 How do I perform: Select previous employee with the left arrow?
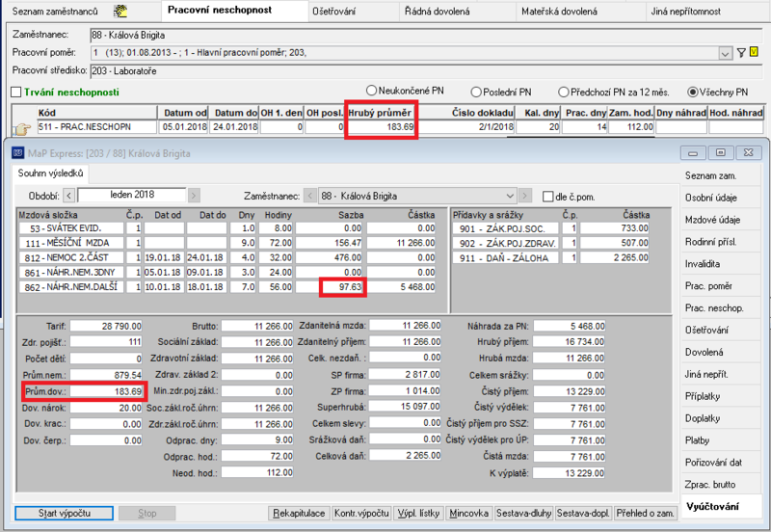coord(309,197)
